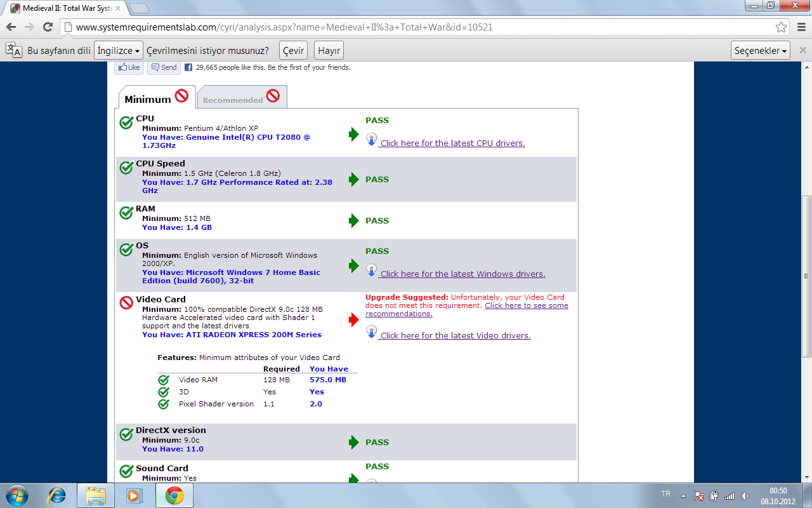Click the green arrow in the CPU row

(354, 134)
